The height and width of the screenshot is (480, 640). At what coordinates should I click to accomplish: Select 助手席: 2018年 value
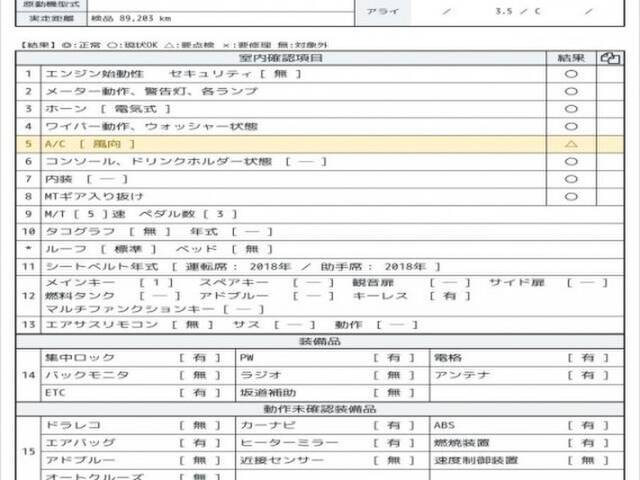[373, 267]
